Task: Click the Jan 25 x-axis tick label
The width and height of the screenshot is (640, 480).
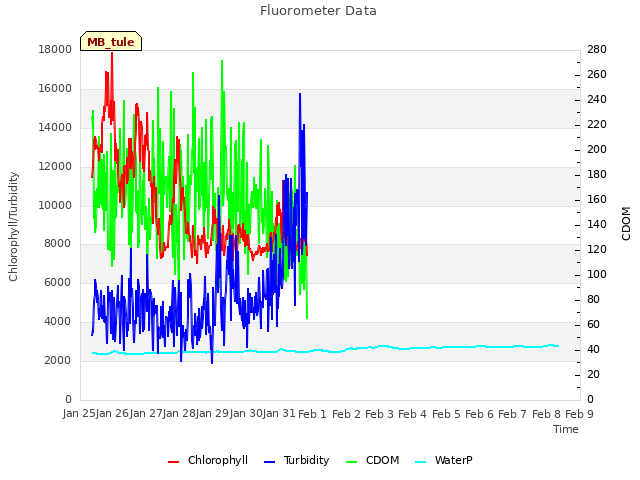Action: click(79, 413)
